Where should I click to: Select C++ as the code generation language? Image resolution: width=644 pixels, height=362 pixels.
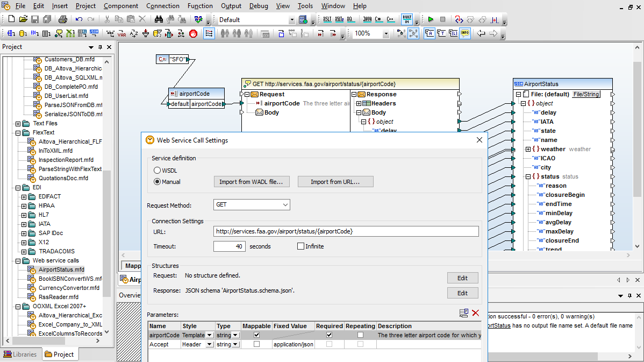pos(390,19)
